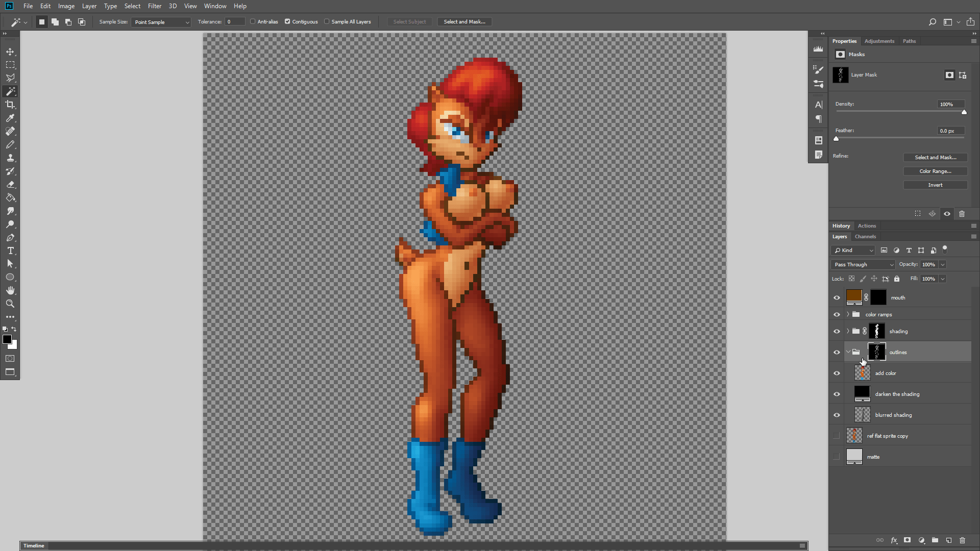Click the Density slider handle
This screenshot has height=551, width=980.
[x=964, y=112]
